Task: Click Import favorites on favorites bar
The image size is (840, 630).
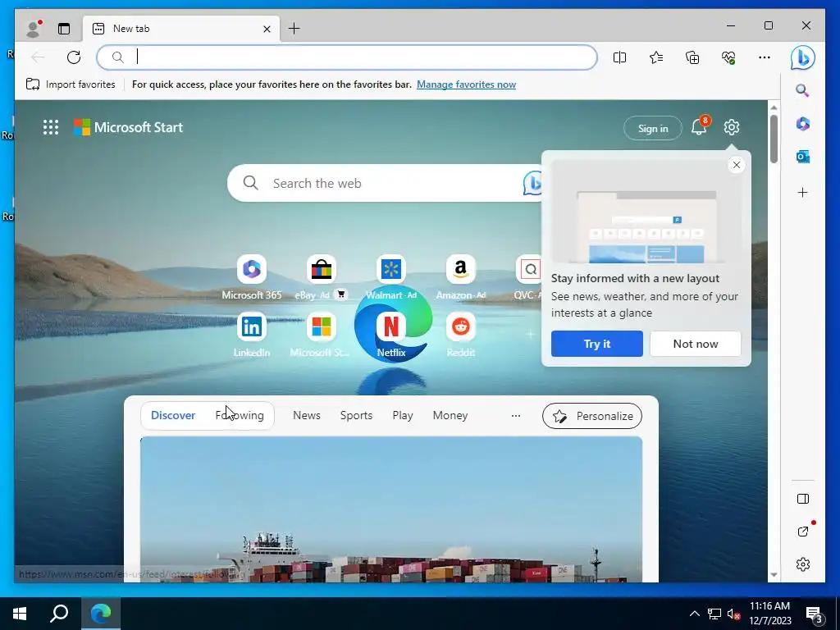Action: [71, 84]
